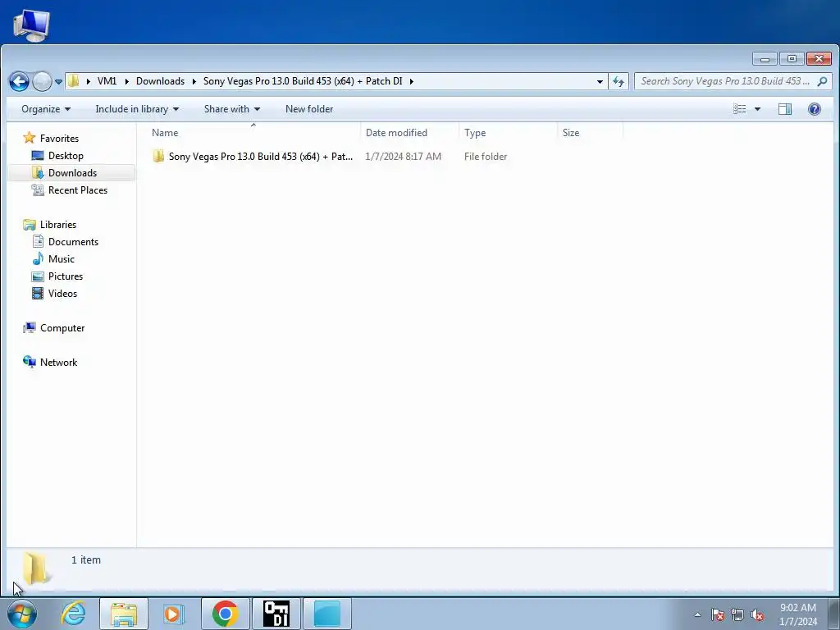
Task: Open the Include in library menu
Action: (x=137, y=109)
